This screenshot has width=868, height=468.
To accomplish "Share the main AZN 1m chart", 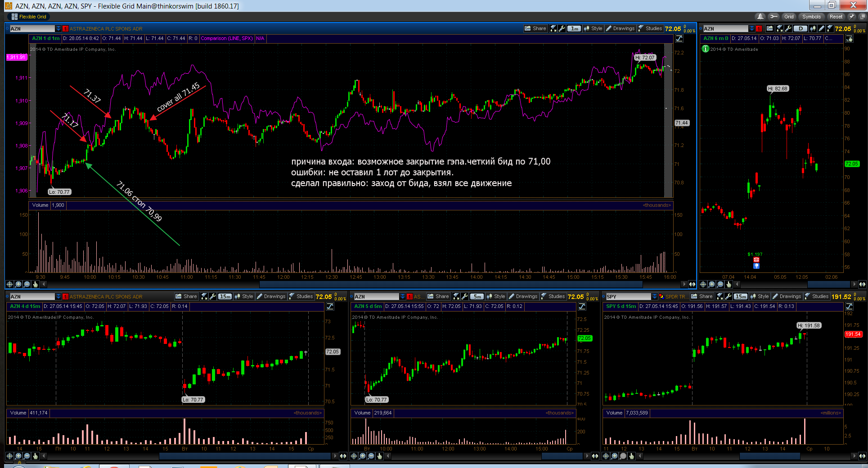I will click(x=535, y=28).
